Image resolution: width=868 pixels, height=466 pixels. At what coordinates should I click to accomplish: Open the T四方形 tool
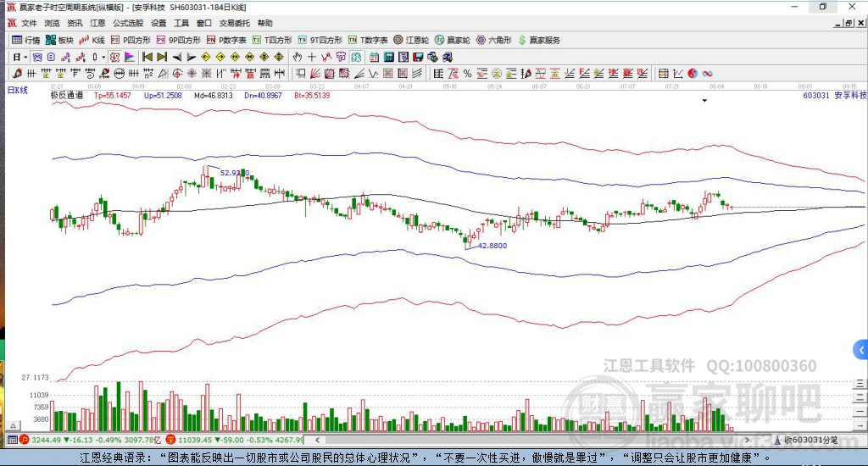point(272,40)
